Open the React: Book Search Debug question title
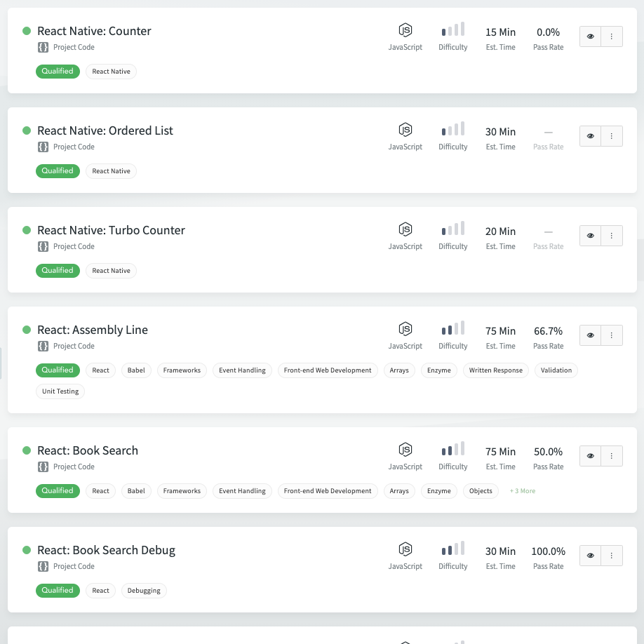 (x=106, y=551)
